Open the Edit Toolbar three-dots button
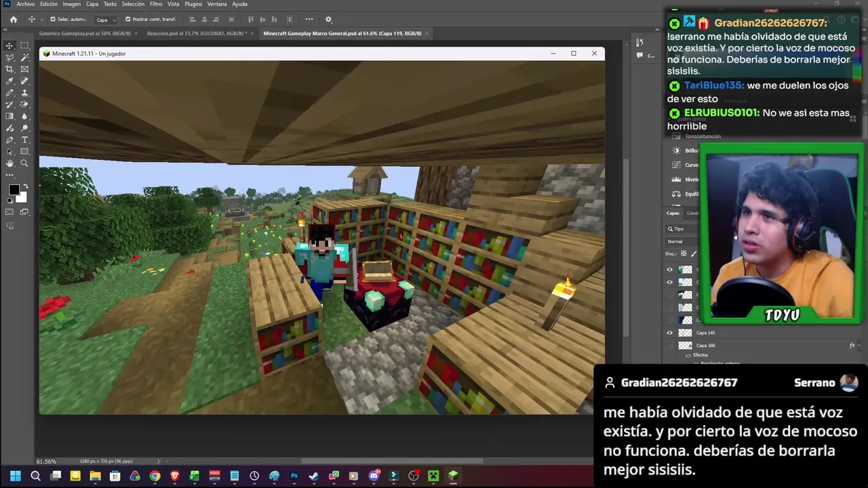Screen dimensions: 868x488 click(9, 175)
